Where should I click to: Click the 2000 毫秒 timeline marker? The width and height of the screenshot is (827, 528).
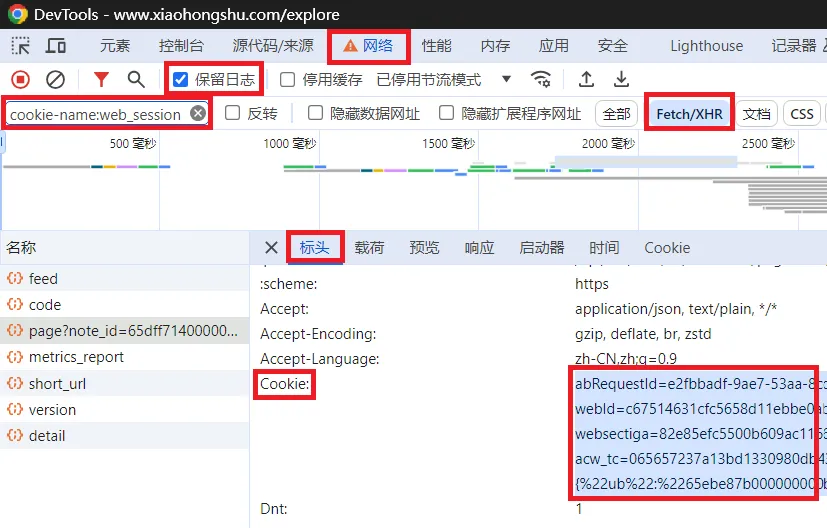point(608,143)
